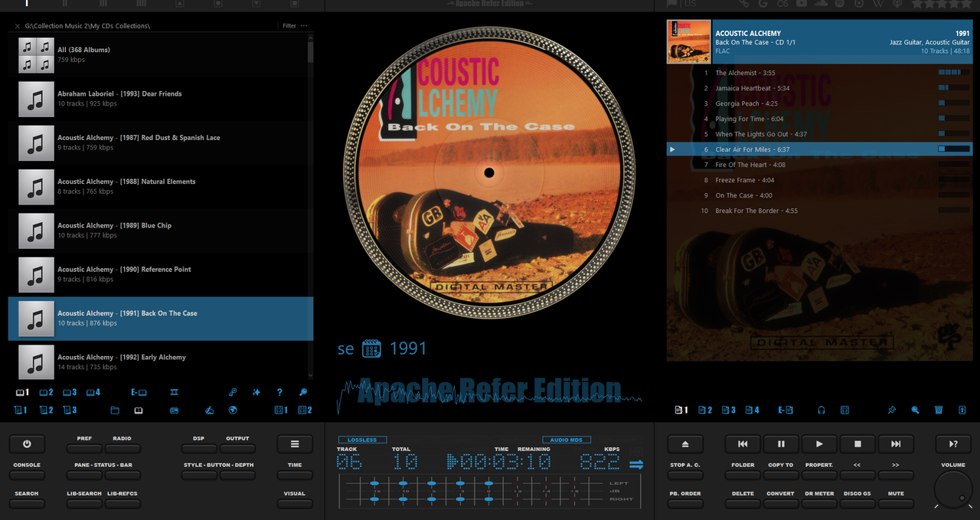980x520 pixels.
Task: Toggle the MUTE button
Action: click(896, 503)
